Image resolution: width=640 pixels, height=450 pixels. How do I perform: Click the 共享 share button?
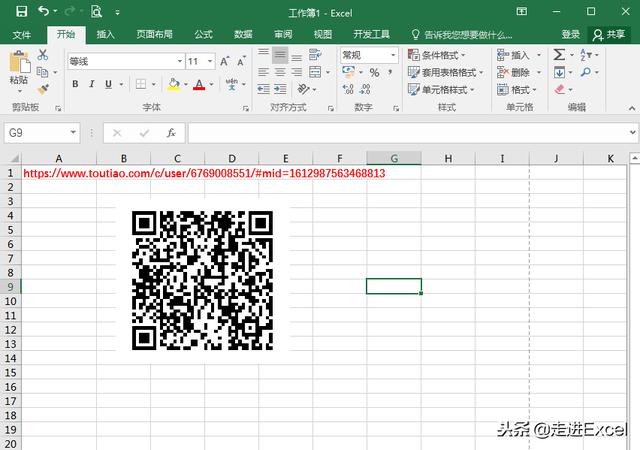point(609,34)
